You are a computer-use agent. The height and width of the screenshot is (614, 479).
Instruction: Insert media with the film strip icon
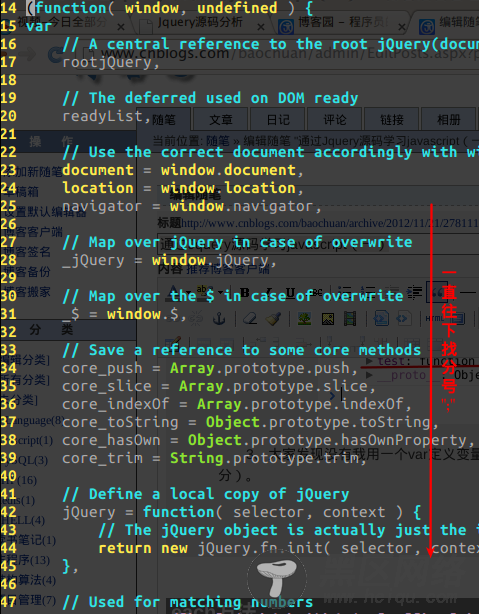click(x=350, y=319)
